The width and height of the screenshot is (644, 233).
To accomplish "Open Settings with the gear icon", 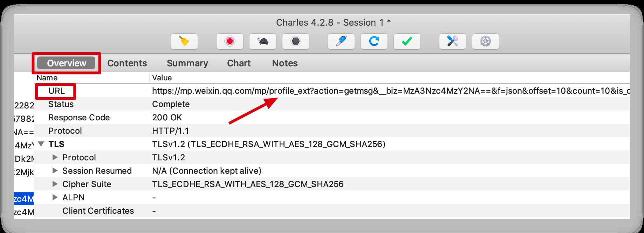I will 486,41.
